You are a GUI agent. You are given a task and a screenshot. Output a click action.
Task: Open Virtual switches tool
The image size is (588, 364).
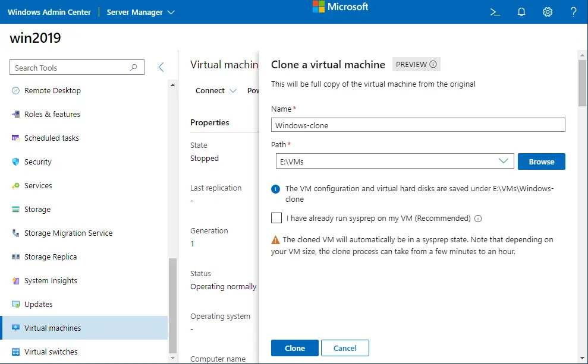[x=84, y=352]
